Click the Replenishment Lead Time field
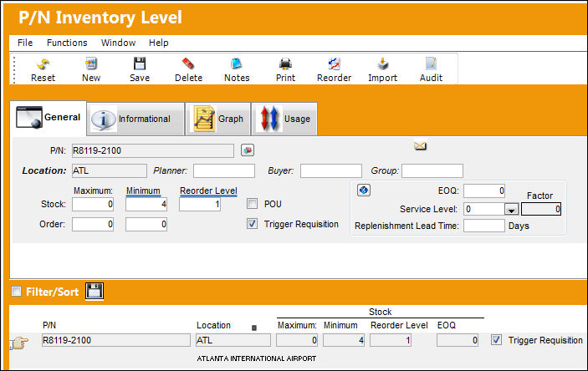The width and height of the screenshot is (588, 371). pos(484,226)
